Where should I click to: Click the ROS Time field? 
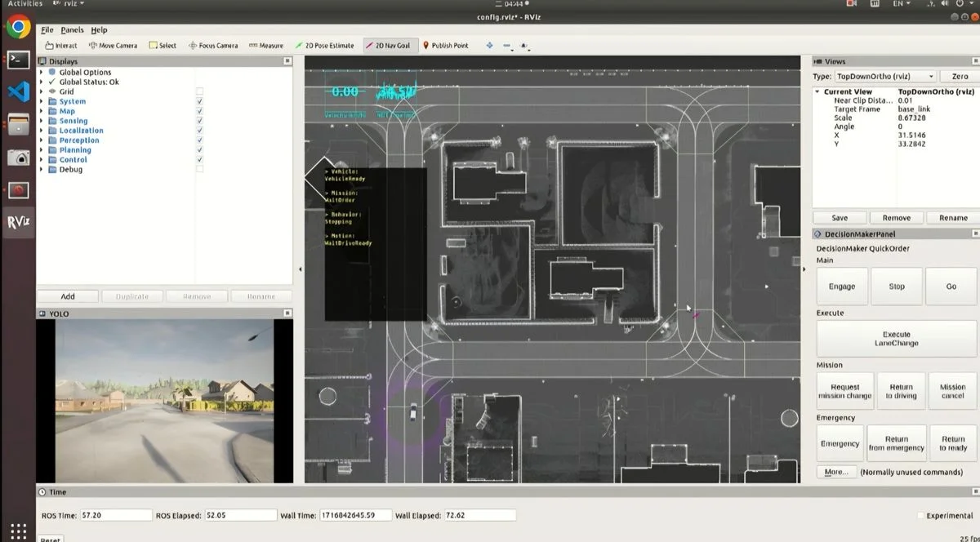[117, 516]
